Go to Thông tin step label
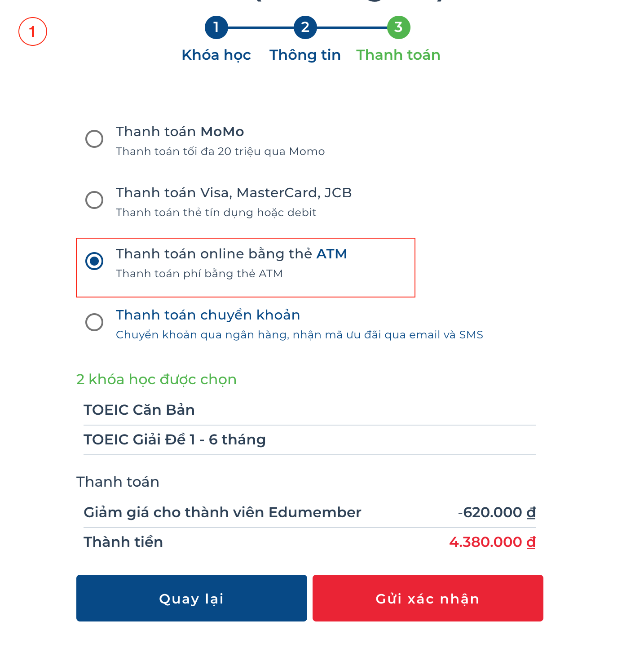Image resolution: width=644 pixels, height=648 pixels. pyautogui.click(x=305, y=55)
